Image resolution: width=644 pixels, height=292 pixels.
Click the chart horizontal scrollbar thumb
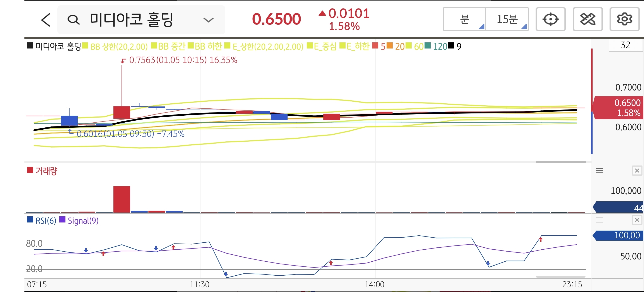560,162
